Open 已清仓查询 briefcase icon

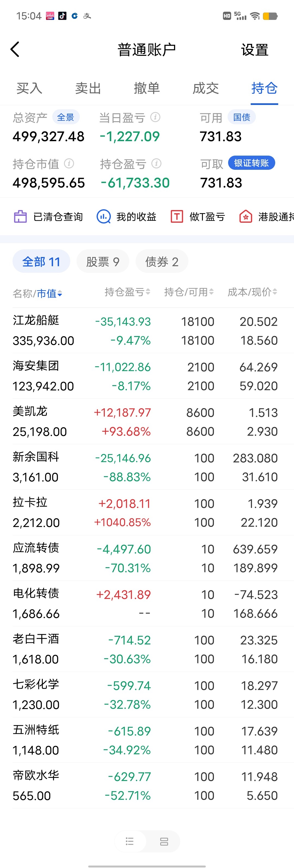[x=20, y=216]
